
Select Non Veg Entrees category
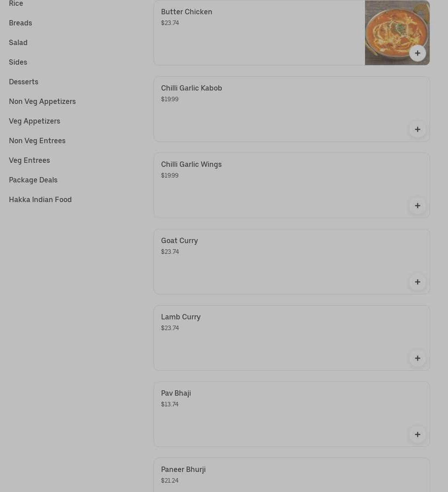pos(37,141)
